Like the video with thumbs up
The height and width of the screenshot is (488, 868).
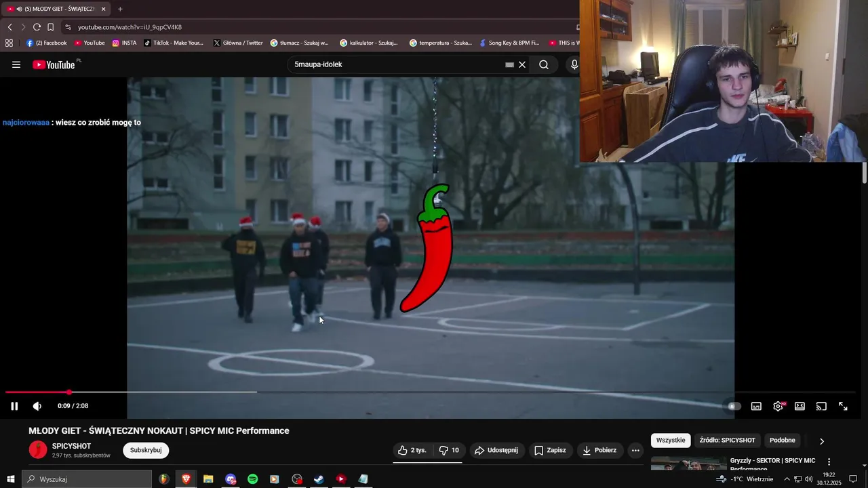click(412, 450)
